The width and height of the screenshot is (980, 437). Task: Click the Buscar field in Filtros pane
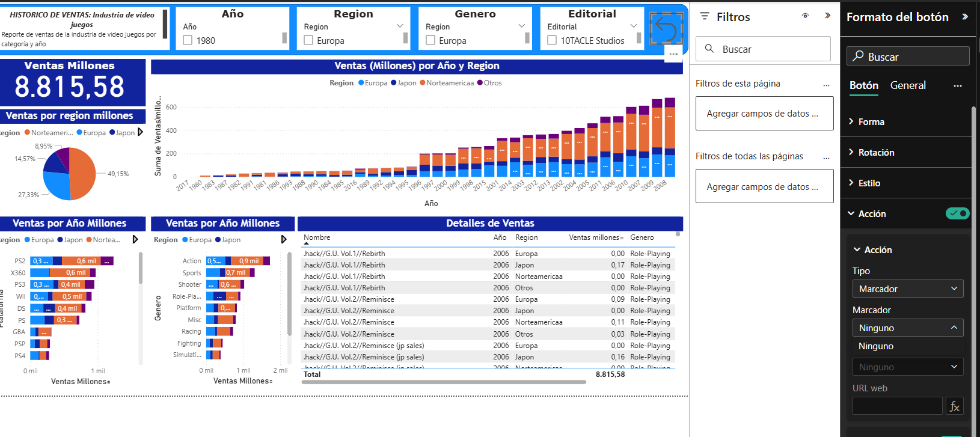point(764,49)
